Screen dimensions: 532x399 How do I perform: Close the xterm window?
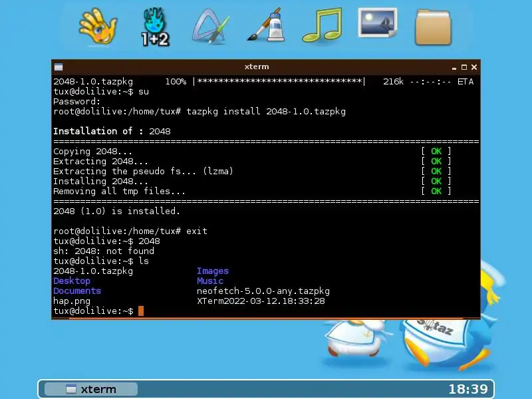474,67
